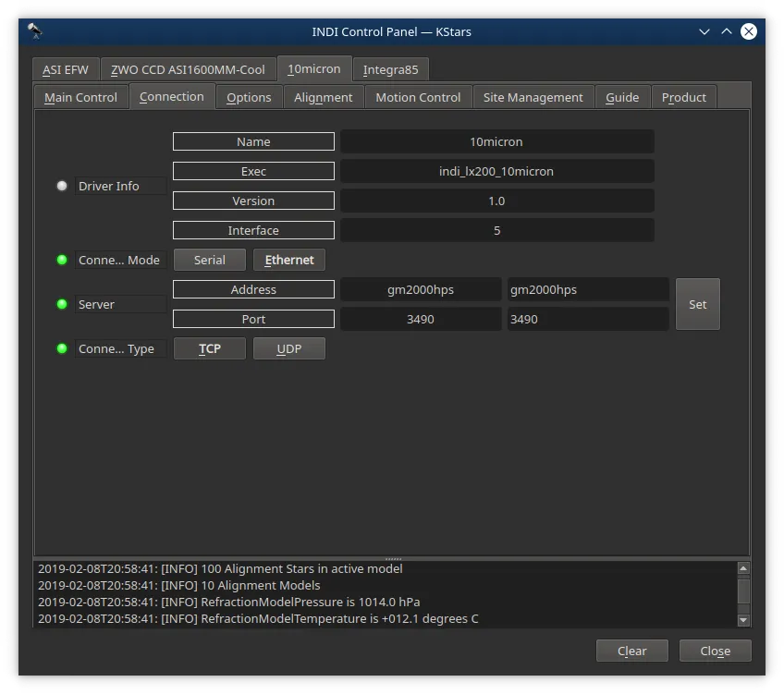Screen dimensions: 784x694
Task: Edit the server Address input field
Action: pos(588,290)
